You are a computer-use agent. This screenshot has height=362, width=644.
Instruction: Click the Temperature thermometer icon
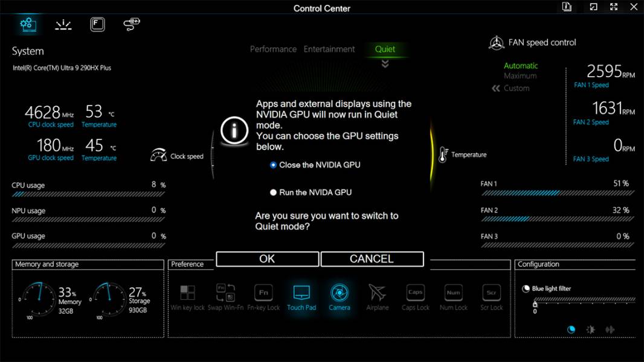coord(443,154)
